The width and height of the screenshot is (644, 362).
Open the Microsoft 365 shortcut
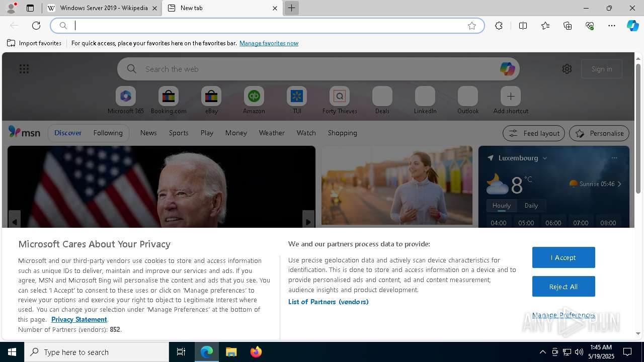click(126, 101)
